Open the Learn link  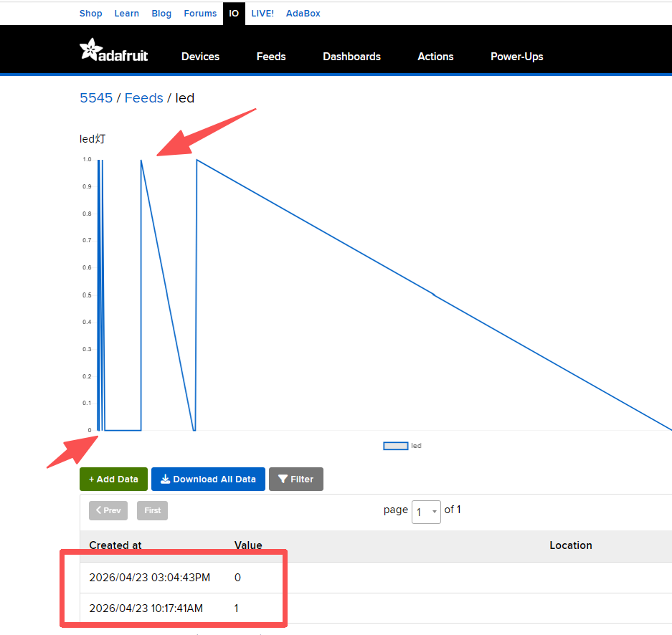[x=126, y=14]
